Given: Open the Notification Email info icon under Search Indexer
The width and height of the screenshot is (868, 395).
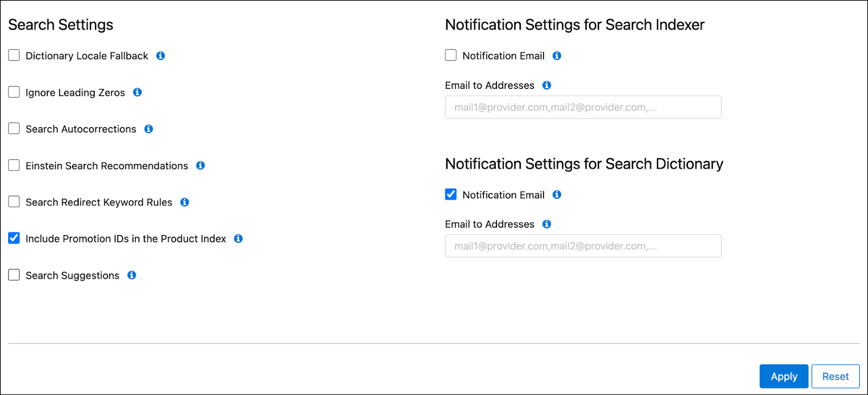Looking at the screenshot, I should 557,55.
